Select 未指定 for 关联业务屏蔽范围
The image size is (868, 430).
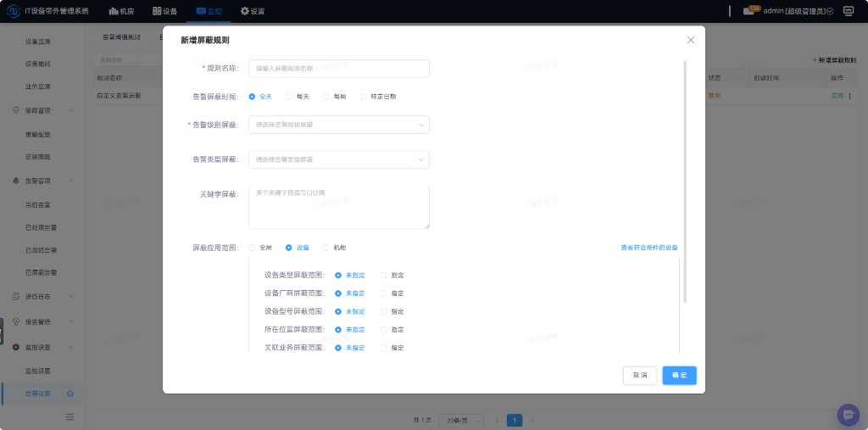350,348
